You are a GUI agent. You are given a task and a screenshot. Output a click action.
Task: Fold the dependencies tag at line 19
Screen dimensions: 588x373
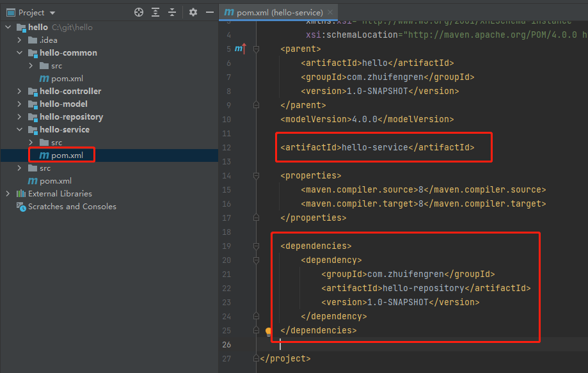[256, 246]
